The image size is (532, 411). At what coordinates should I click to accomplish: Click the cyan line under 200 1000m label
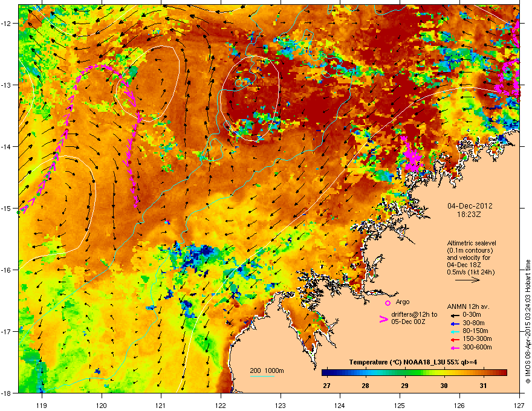(x=262, y=376)
